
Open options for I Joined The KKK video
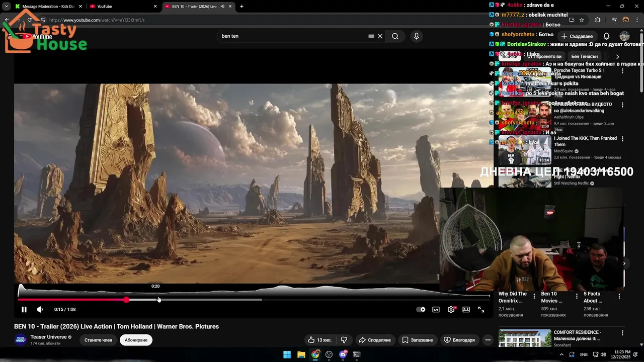[x=622, y=139]
